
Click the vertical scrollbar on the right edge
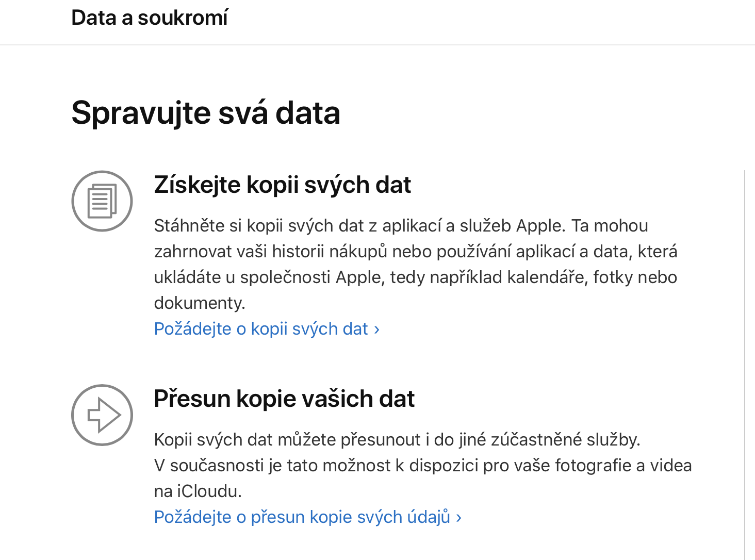745,361
